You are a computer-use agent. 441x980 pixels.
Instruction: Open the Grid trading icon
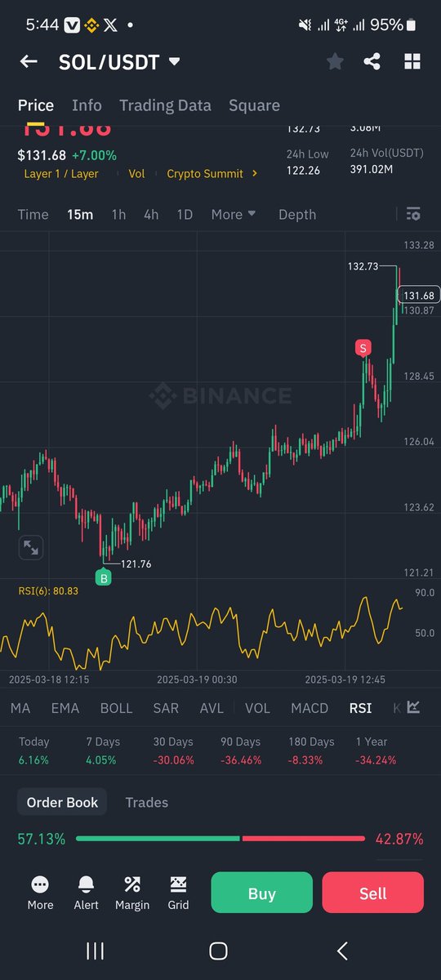[178, 892]
